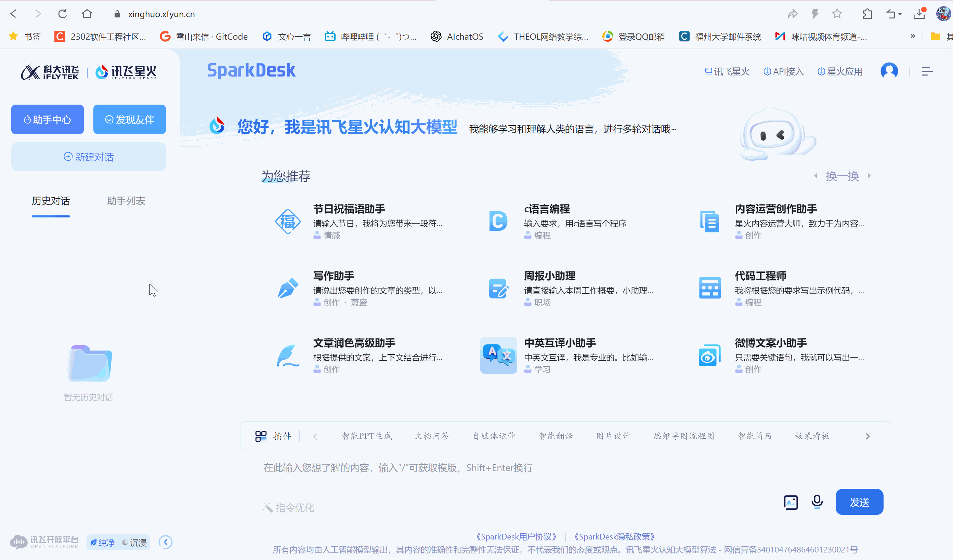This screenshot has width=953, height=560.
Task: Click the 发现友伴 button
Action: [x=129, y=119]
